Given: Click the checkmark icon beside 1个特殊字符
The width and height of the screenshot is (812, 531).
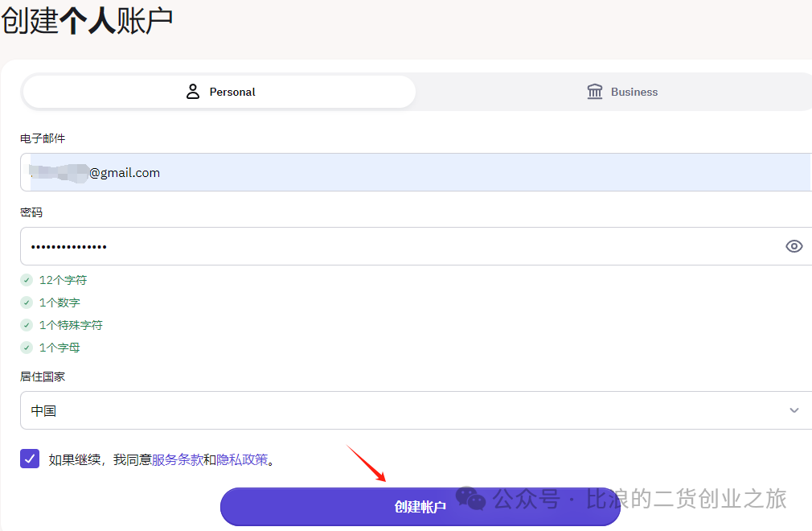Looking at the screenshot, I should click(27, 326).
